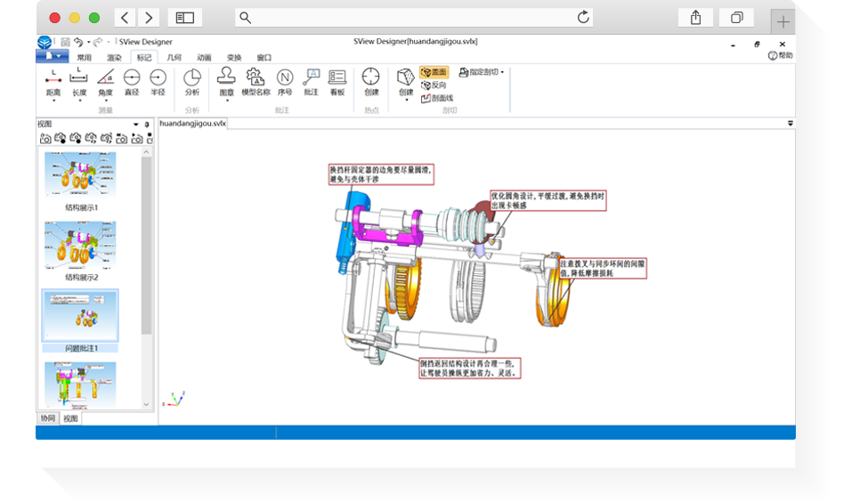Expand the 距离 tool dropdown arrow
The height and width of the screenshot is (502, 868).
53,101
